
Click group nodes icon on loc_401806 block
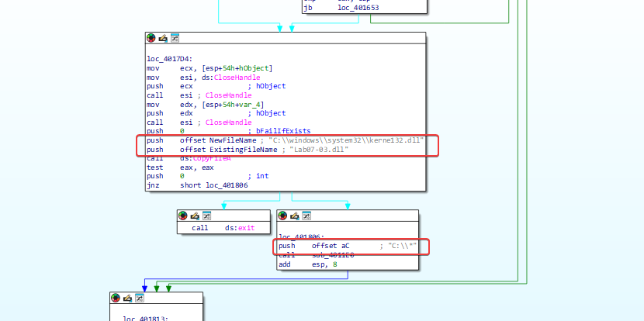coord(306,216)
